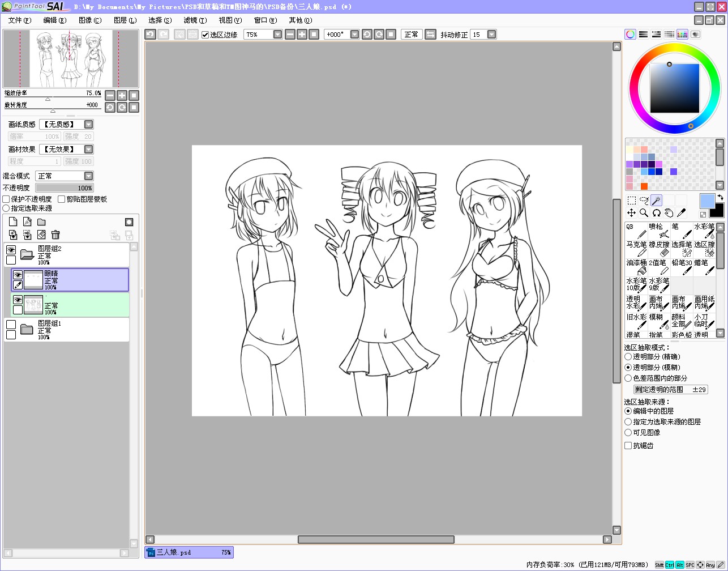Select the hand pan tool
Viewport: 728px width, 571px height.
coord(669,213)
